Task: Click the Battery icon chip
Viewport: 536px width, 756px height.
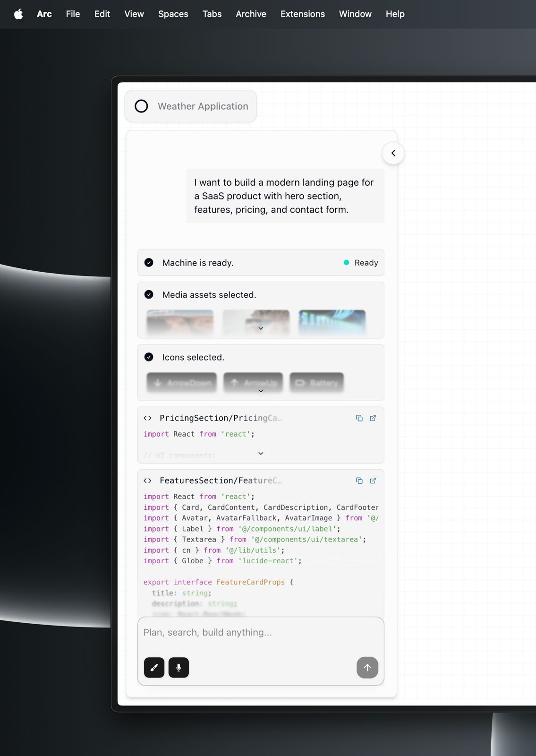Action: click(x=316, y=383)
